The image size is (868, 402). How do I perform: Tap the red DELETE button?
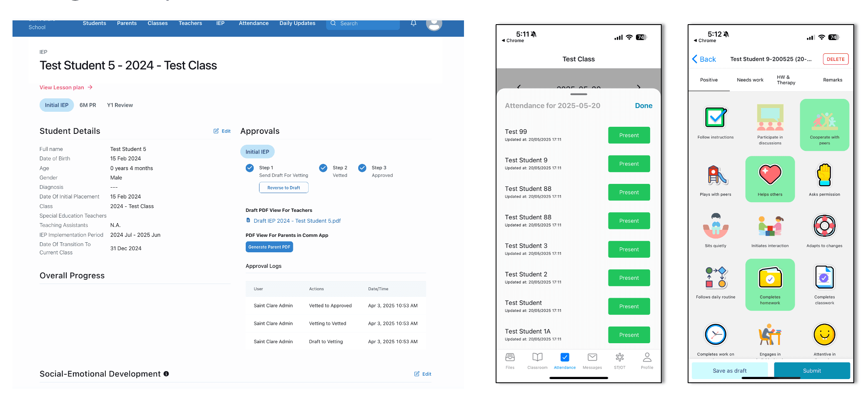click(x=836, y=59)
